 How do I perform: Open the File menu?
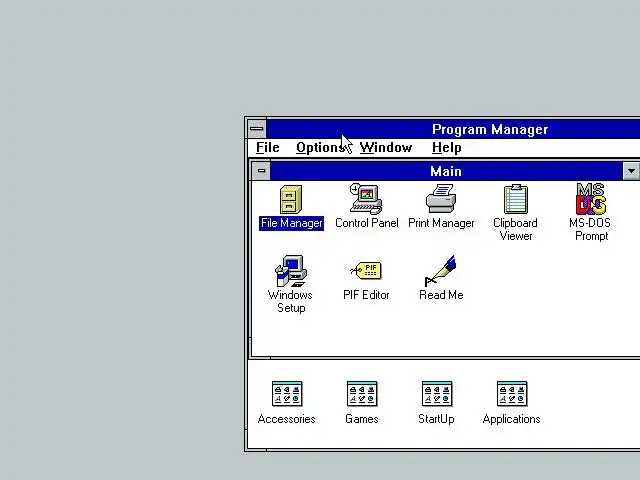(x=268, y=147)
